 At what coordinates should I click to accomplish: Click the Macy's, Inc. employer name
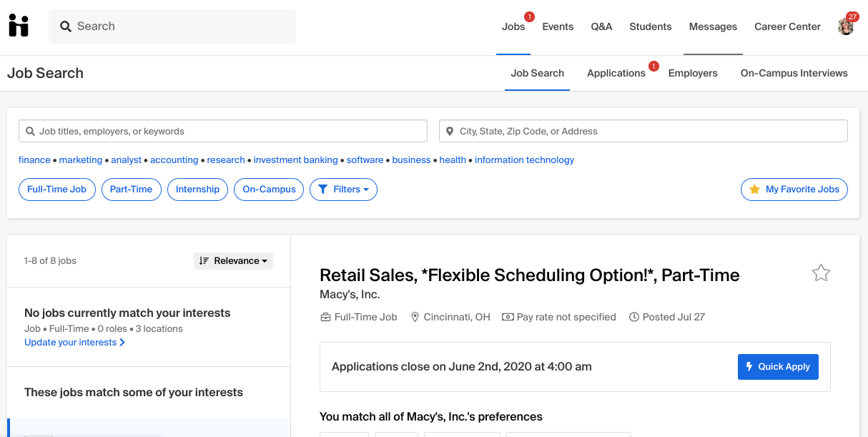[350, 295]
